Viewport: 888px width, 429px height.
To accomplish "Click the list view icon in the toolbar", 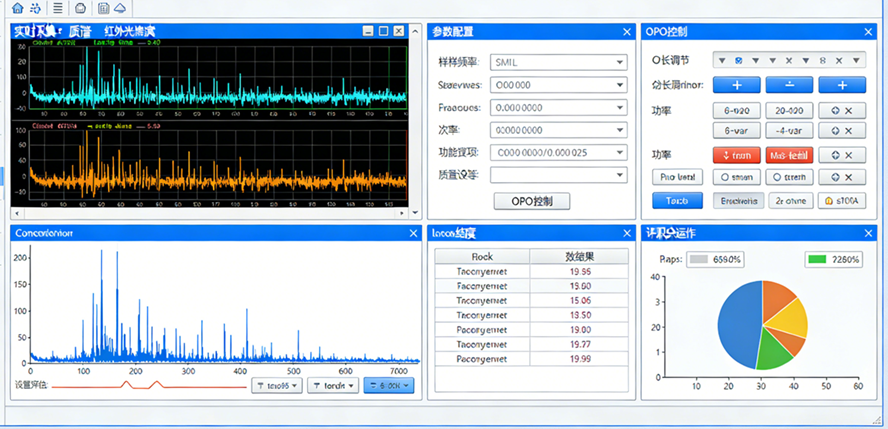I will (58, 8).
